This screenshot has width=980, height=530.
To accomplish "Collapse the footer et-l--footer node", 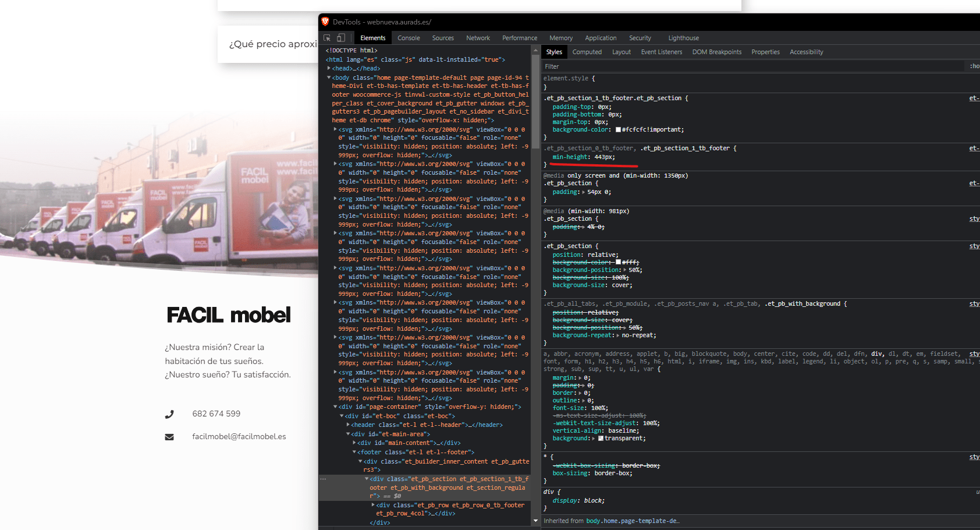I will 354,452.
